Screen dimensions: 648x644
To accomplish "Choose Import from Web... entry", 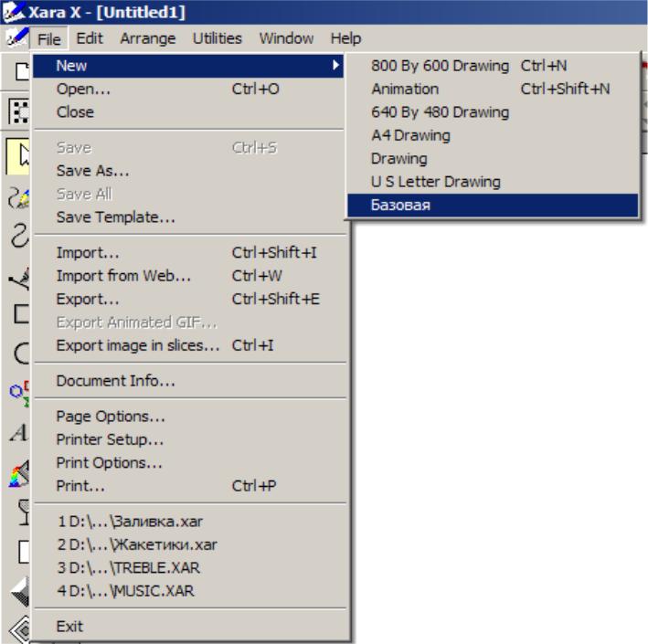I will coord(188,276).
